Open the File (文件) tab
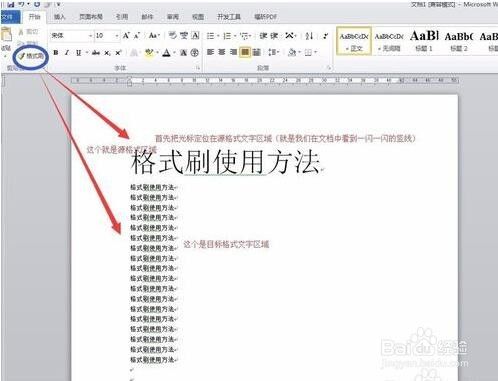This screenshot has height=381, width=498. point(9,17)
